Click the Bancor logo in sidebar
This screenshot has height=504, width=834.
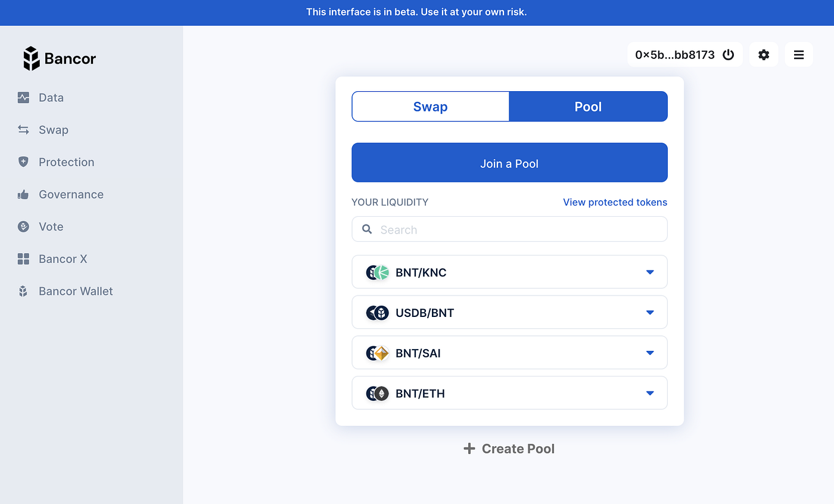point(60,58)
